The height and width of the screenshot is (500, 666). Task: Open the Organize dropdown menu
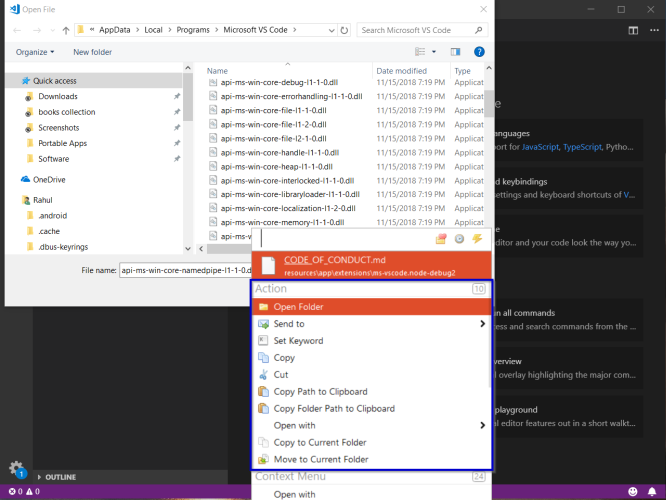click(35, 52)
